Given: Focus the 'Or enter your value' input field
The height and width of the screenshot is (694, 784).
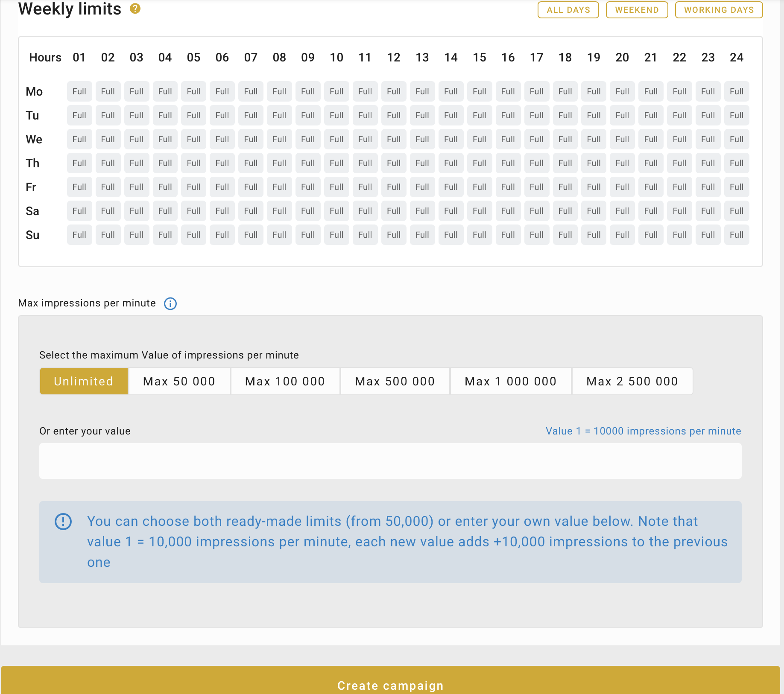Looking at the screenshot, I should point(390,461).
